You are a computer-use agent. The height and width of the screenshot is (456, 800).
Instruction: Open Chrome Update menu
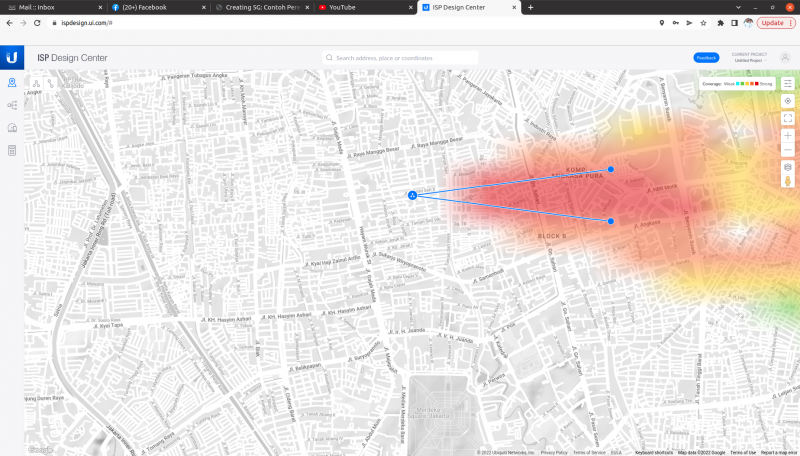tap(776, 22)
